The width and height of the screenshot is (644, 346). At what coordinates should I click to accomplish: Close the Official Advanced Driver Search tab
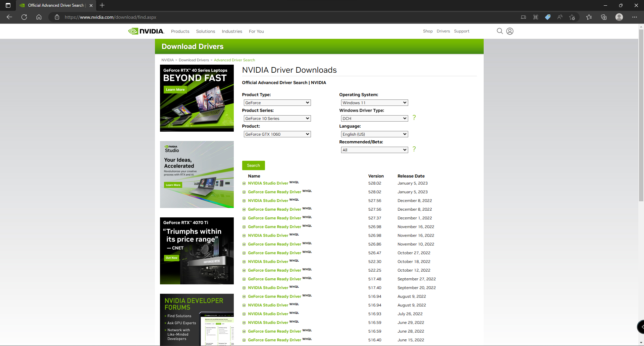click(91, 5)
